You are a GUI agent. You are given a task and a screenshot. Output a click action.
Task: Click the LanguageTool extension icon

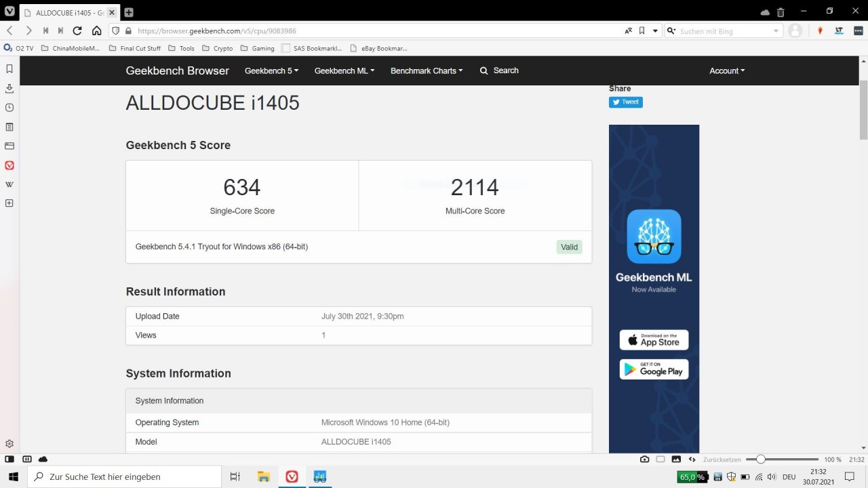tap(839, 30)
